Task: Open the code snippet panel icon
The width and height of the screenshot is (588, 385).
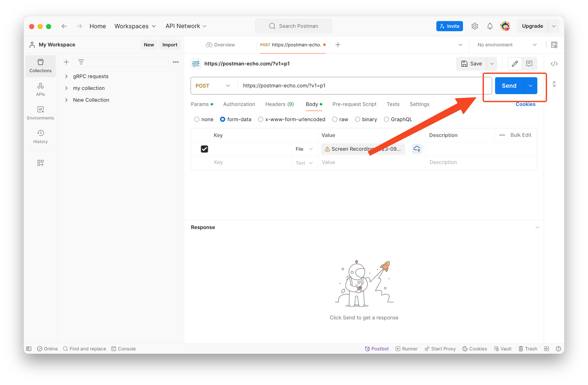Action: pos(554,64)
